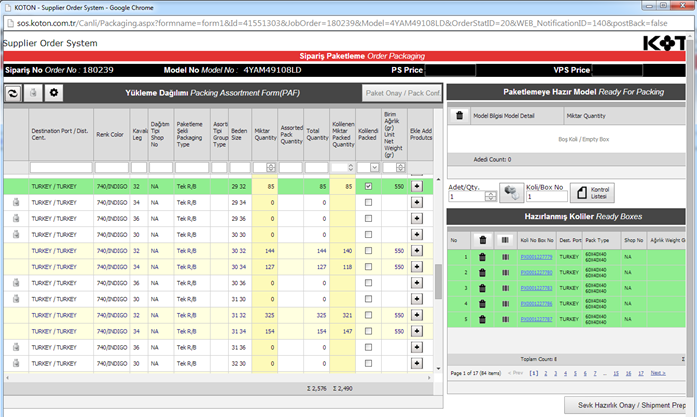Screen dimensions: 697x417
Task: Click Adet/Qty spinner arrows
Action: pos(490,196)
